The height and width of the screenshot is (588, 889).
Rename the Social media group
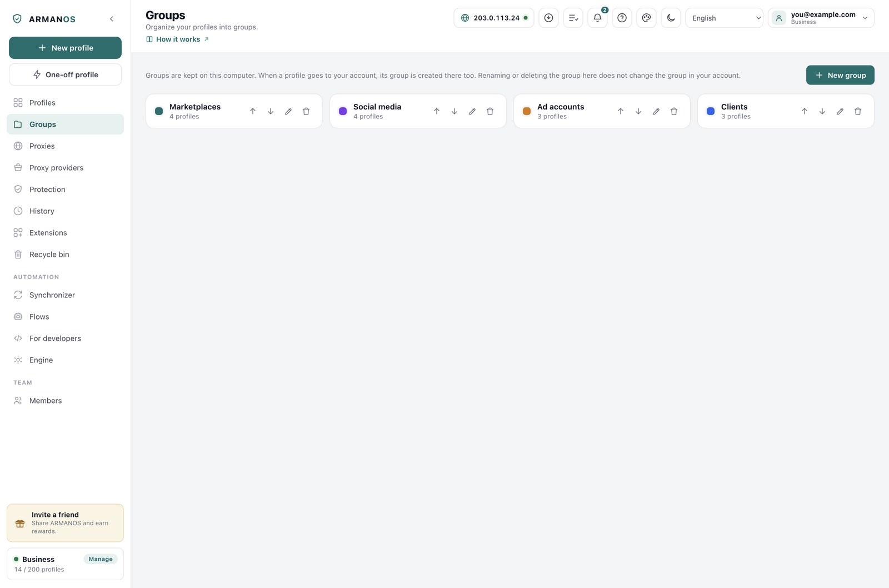[472, 111]
